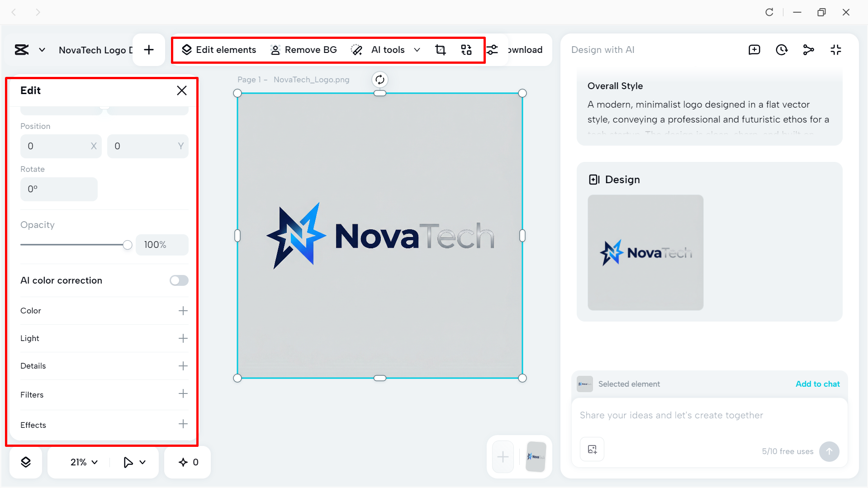Open the Remove BG tool
Screen dimensions: 868x488
[x=304, y=50]
